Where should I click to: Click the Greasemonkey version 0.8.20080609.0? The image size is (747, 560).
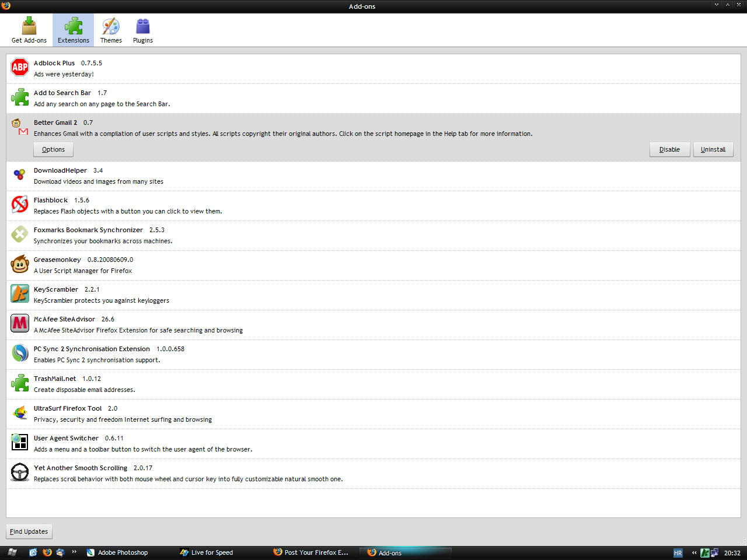coord(110,260)
